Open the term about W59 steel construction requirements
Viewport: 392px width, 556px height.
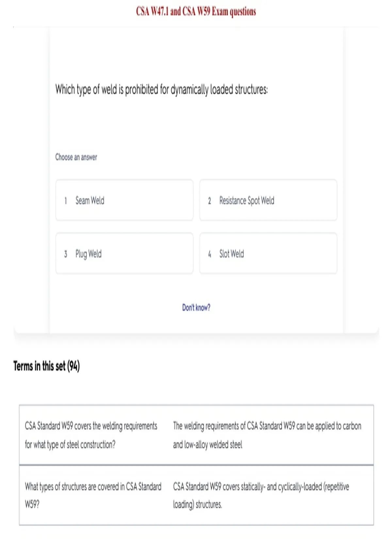91,435
